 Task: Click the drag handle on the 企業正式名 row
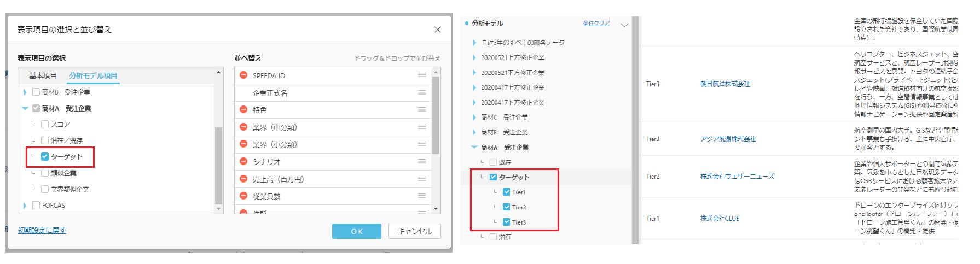(x=422, y=93)
